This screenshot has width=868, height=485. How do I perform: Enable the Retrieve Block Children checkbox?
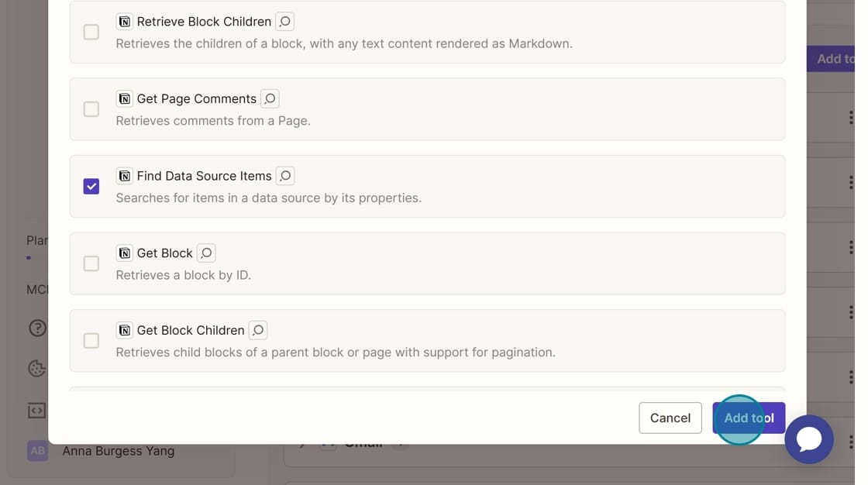click(91, 32)
